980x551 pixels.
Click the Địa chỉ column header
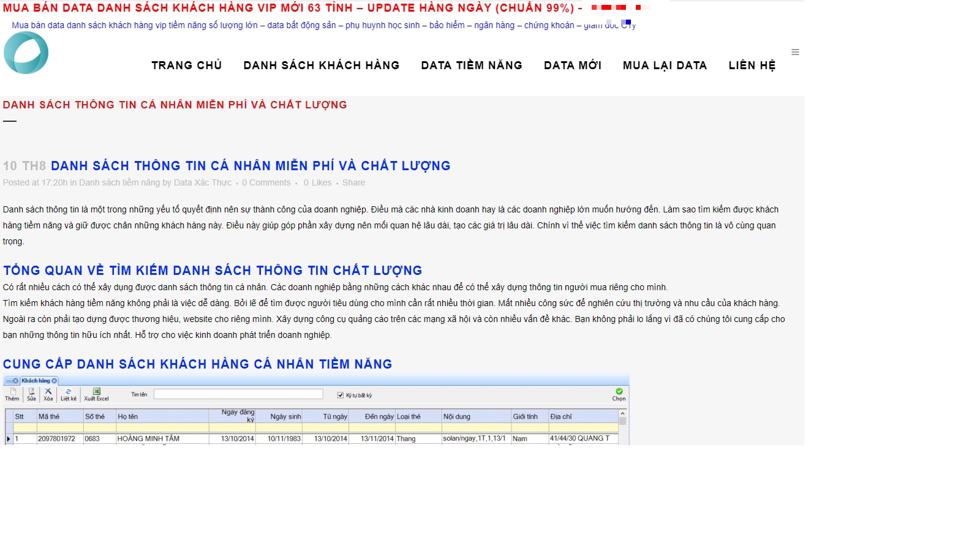tap(583, 416)
